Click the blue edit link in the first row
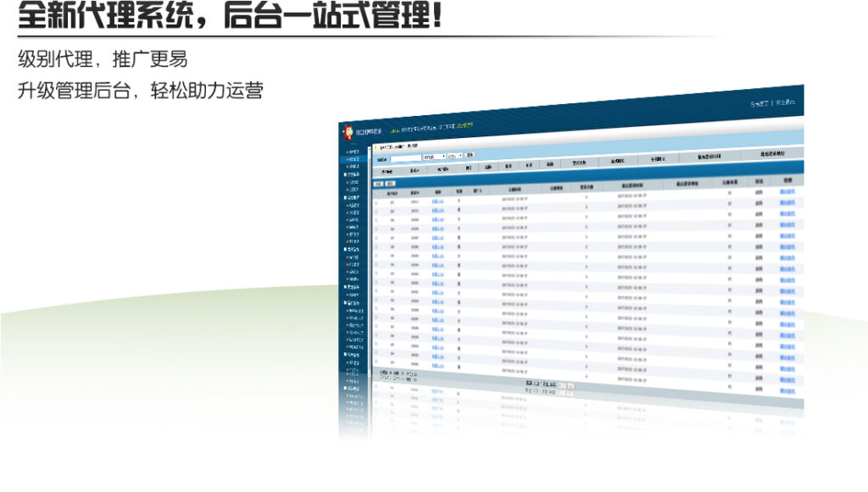This screenshot has height=492, width=868. coord(437,201)
